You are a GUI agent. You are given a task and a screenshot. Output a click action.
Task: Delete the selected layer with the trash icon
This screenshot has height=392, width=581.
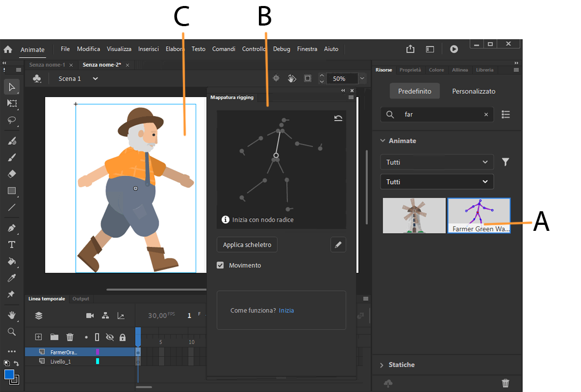70,337
